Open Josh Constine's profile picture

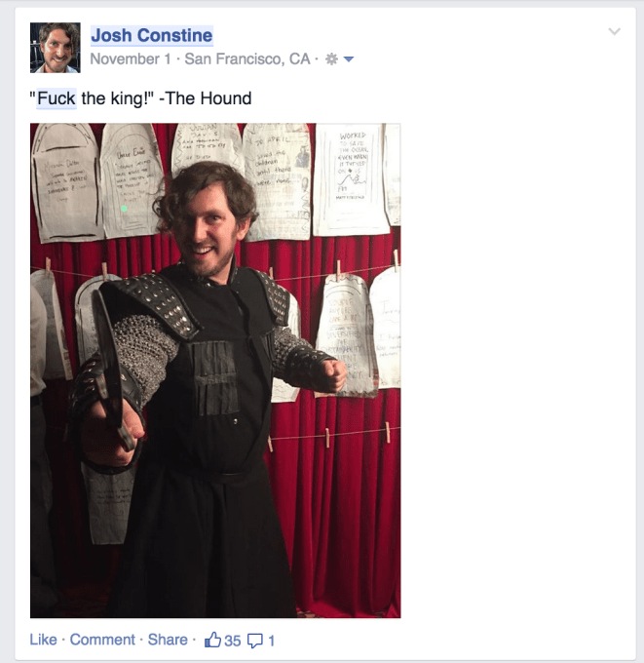[x=56, y=48]
